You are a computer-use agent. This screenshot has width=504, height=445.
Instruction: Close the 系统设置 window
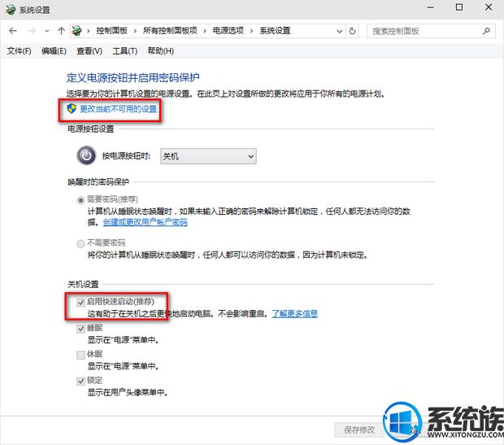coord(489,7)
